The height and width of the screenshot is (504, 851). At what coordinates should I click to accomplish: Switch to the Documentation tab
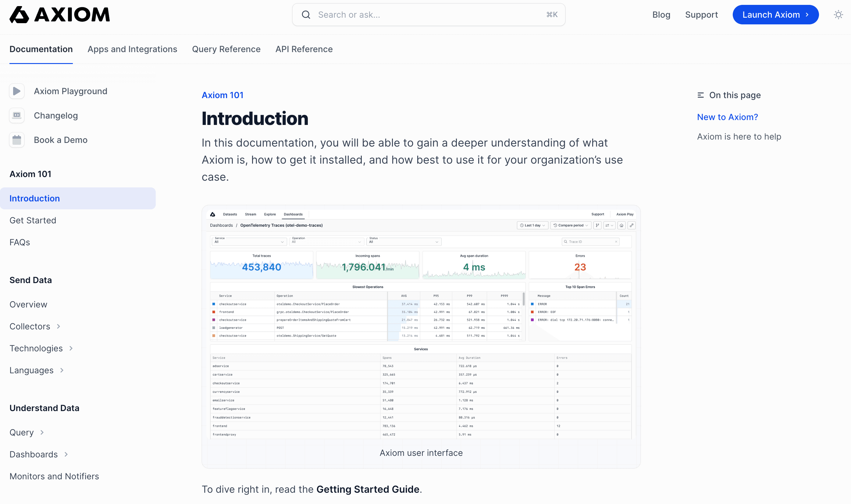point(41,49)
